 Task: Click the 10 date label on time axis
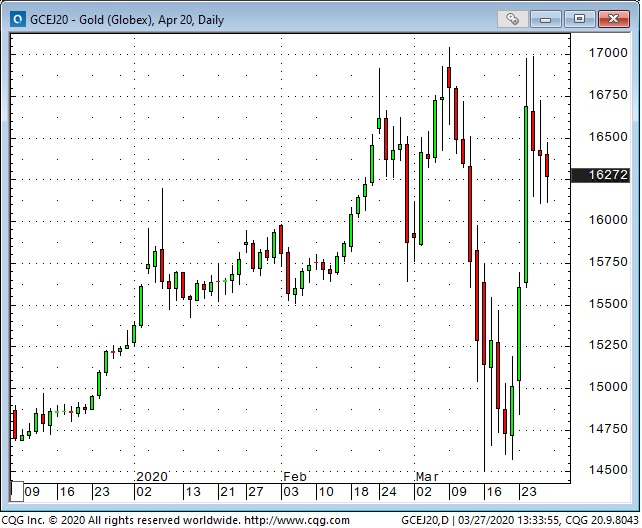pos(326,492)
